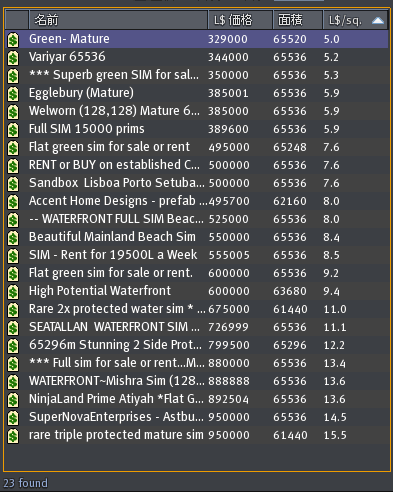Select SuperNovaEnterprises - Astbu listing
Image resolution: width=393 pixels, height=492 pixels.
point(197,417)
